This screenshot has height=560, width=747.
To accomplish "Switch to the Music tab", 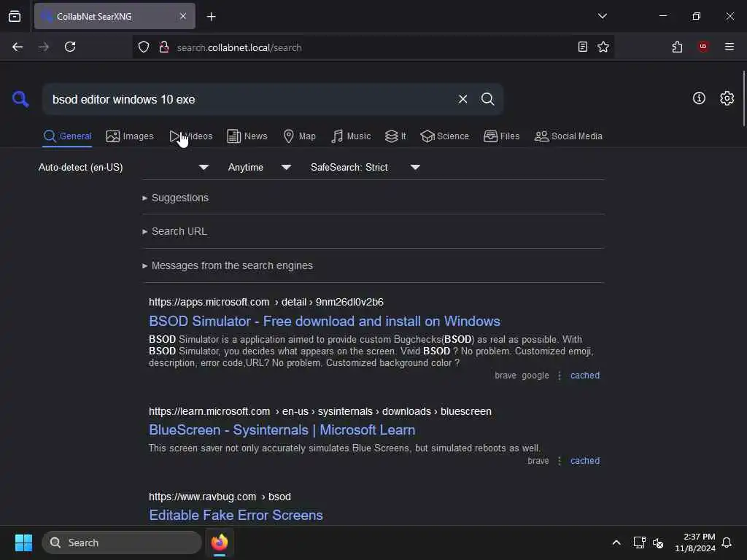I will (x=351, y=136).
